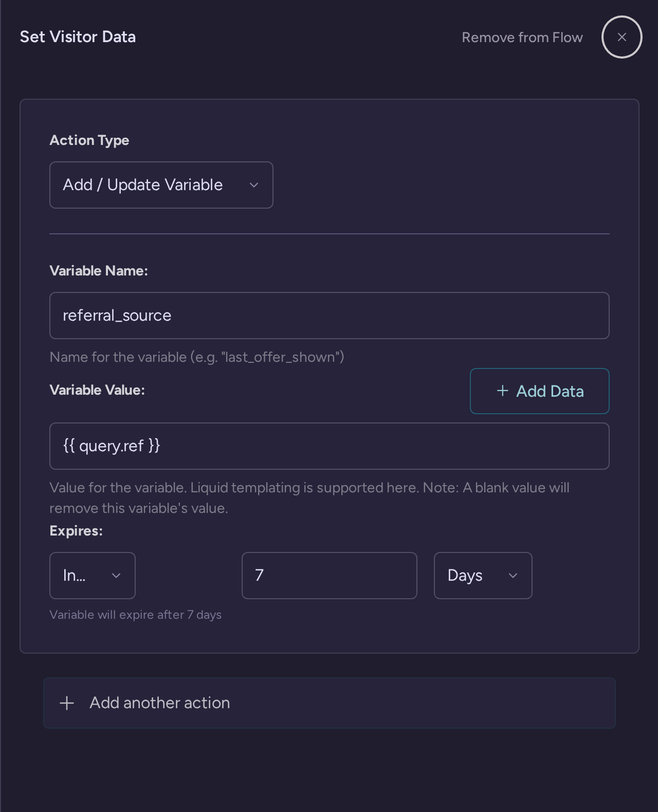Open the Days unit dropdown
This screenshot has width=658, height=812.
[x=483, y=576]
